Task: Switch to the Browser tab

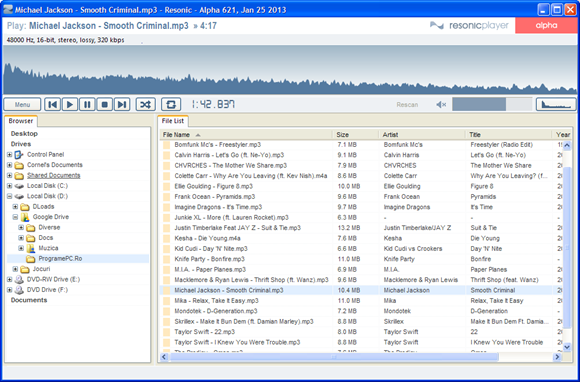Action: [x=21, y=121]
